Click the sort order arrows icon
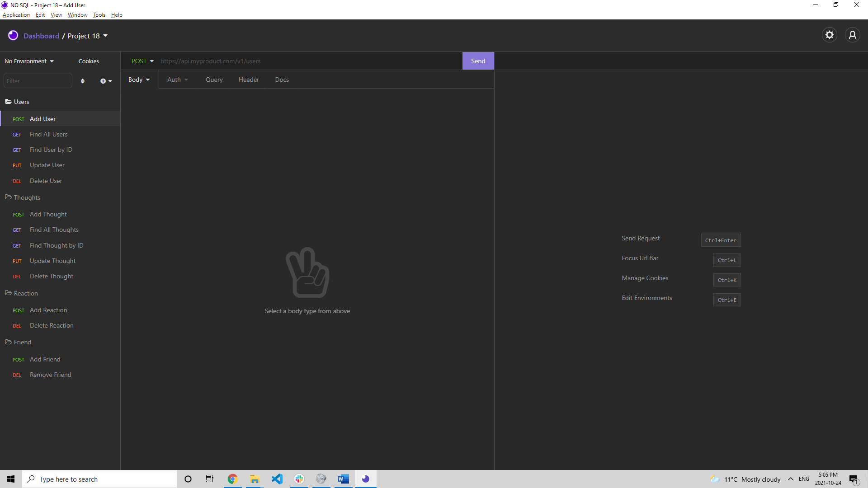Image resolution: width=868 pixels, height=488 pixels. (x=82, y=81)
